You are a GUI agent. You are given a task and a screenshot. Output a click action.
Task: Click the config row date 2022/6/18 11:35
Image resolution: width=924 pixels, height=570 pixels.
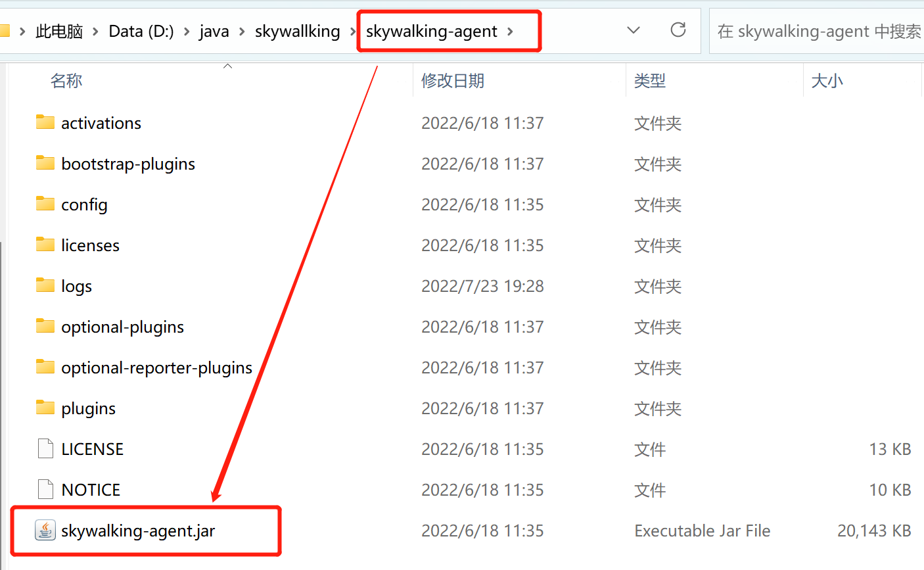(x=482, y=204)
